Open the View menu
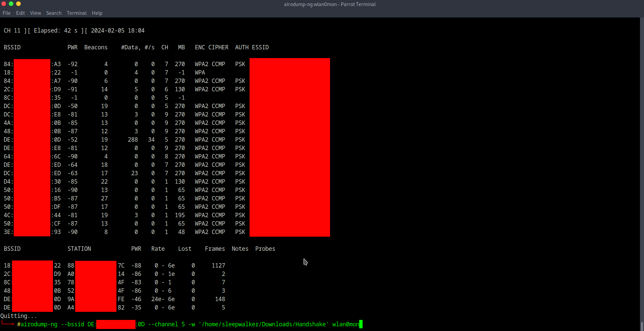Viewport: 644px width, 331px height. [36, 13]
